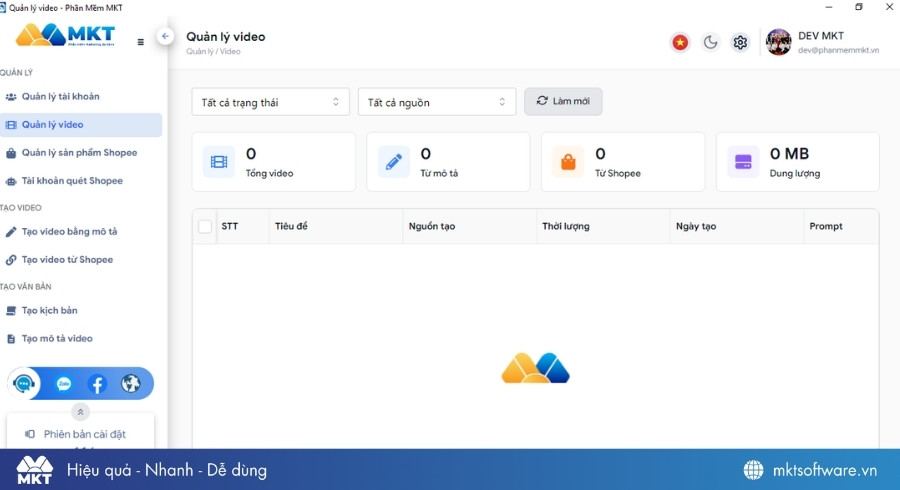Viewport: 900px width, 490px height.
Task: Open website globe icon in sidebar
Action: point(131,383)
